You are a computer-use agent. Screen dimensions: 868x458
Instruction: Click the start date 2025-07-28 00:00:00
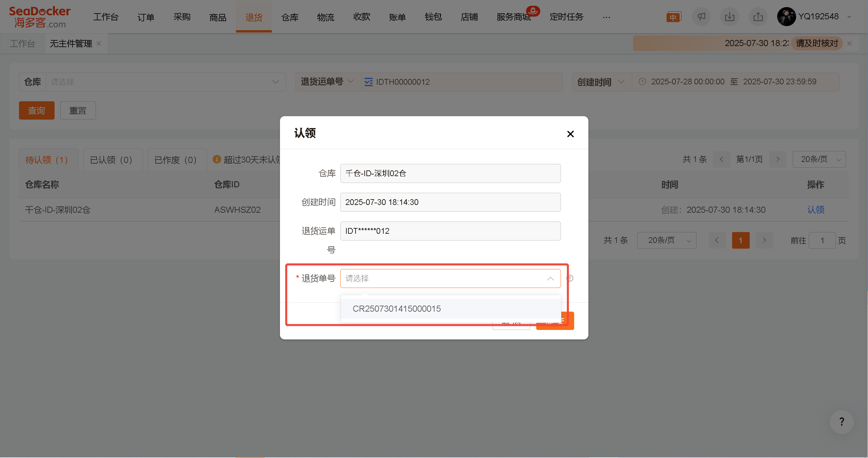pos(688,82)
